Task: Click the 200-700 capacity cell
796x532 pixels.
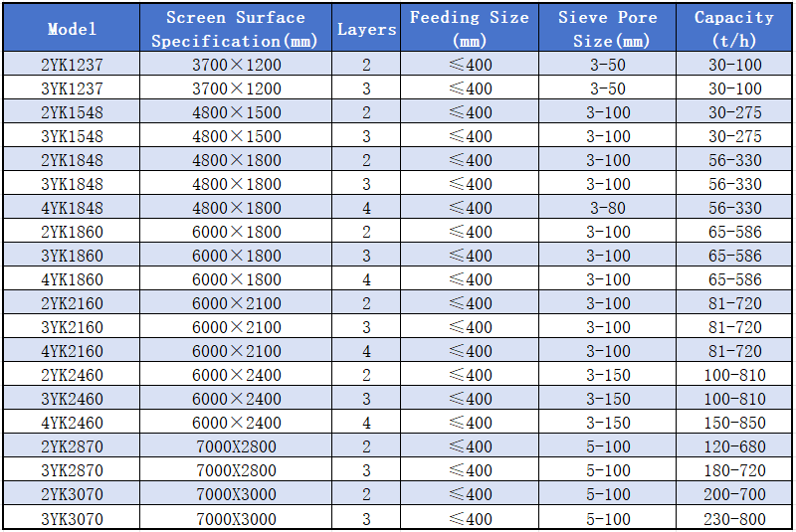Action: click(733, 494)
